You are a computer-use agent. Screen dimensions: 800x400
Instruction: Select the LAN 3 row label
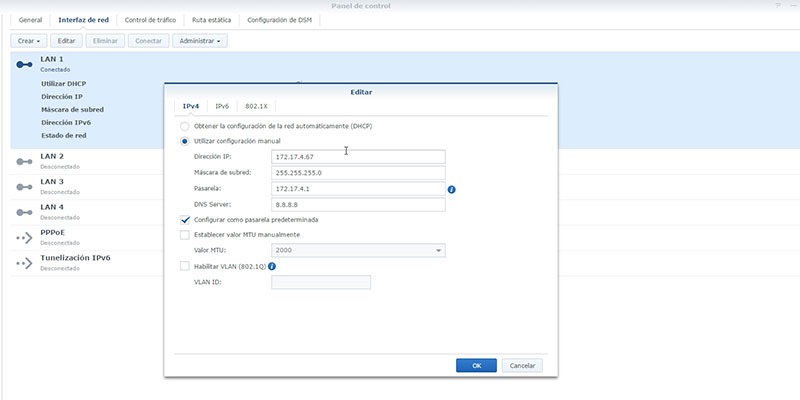pyautogui.click(x=52, y=182)
